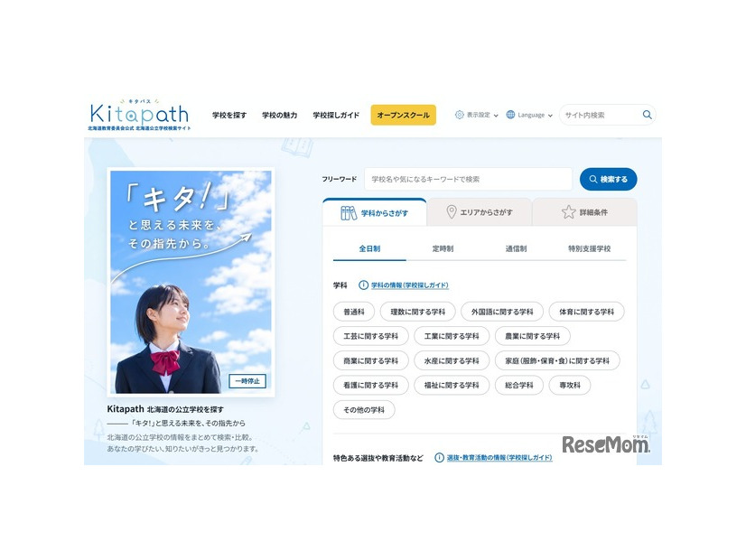Select the 特別支援学校 sub-tab
Viewport: 746px width, 560px height.
(590, 248)
